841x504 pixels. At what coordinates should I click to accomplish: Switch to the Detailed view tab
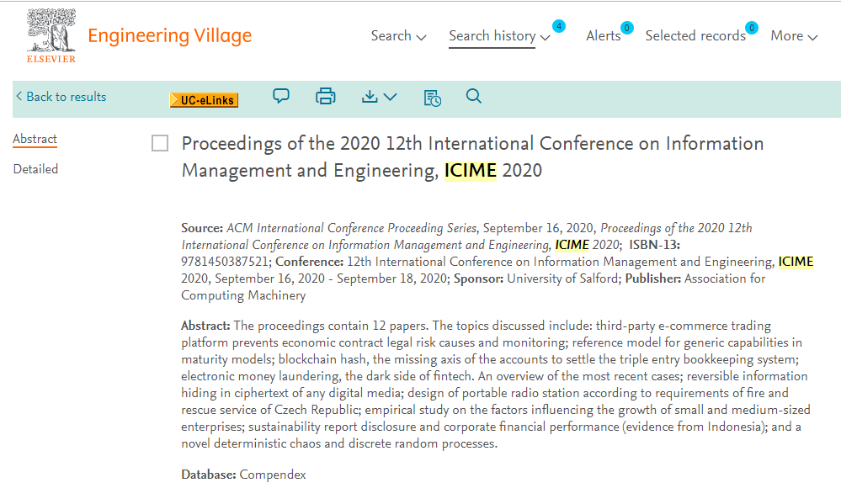(35, 169)
